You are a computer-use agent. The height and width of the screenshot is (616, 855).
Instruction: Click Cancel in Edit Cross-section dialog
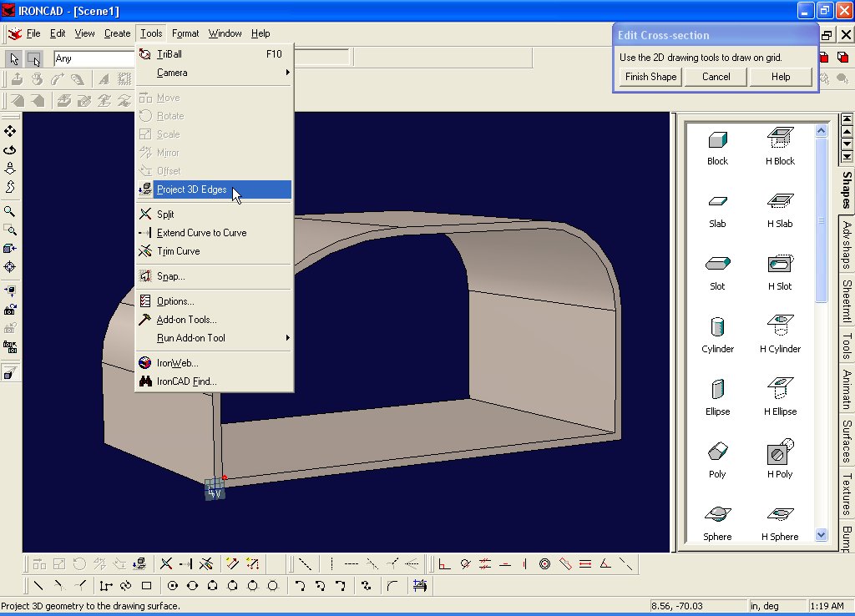716,77
